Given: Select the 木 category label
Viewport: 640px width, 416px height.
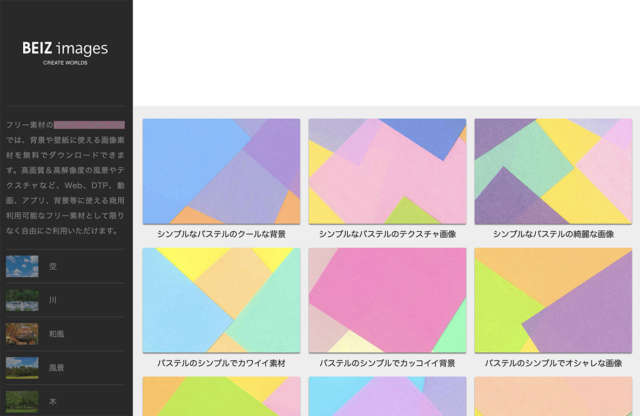Looking at the screenshot, I should pyautogui.click(x=53, y=402).
